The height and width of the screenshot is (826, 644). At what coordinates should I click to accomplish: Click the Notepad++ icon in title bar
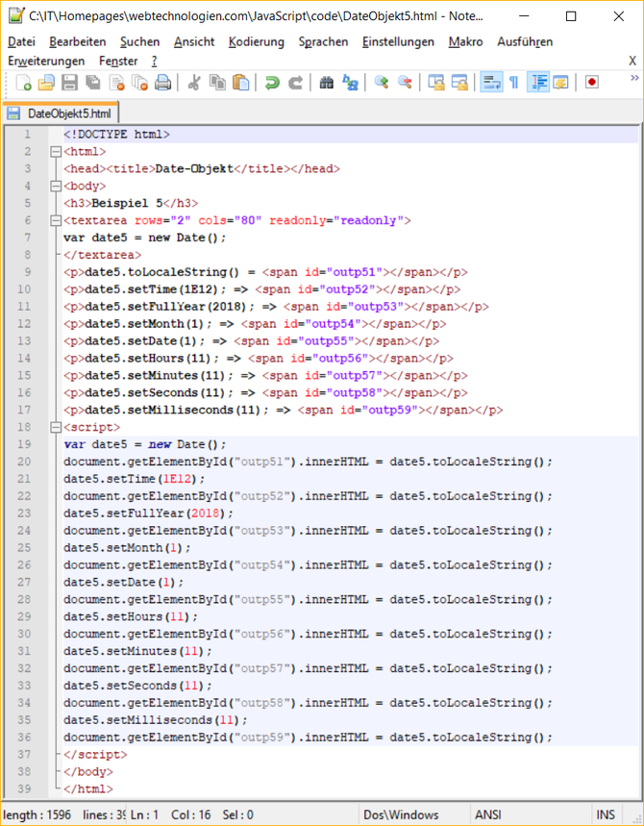coord(15,15)
